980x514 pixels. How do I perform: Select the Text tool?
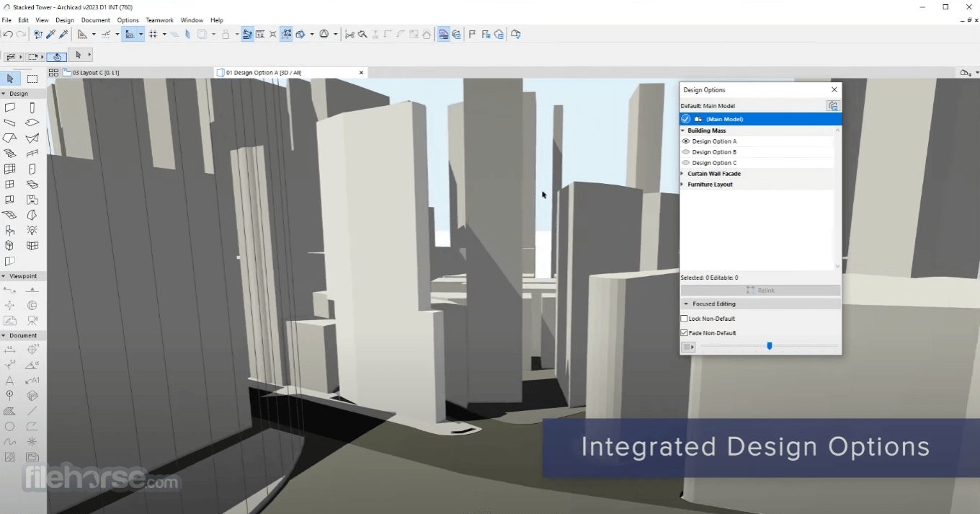[10, 380]
